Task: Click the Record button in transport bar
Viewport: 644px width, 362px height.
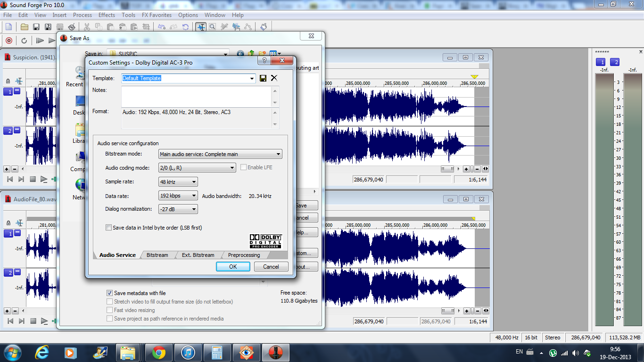Action: (8, 41)
